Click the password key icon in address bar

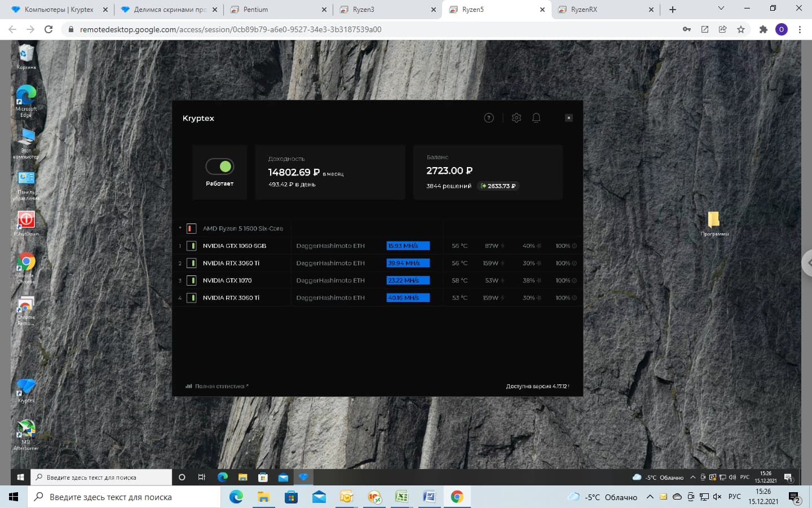pyautogui.click(x=687, y=29)
